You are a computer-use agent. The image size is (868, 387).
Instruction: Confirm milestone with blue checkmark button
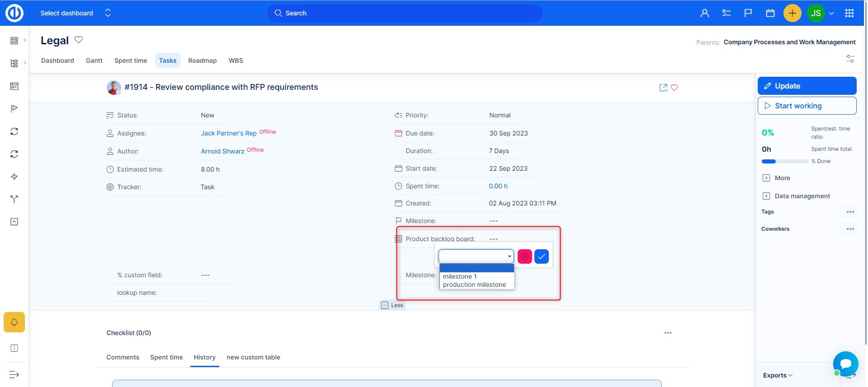541,256
